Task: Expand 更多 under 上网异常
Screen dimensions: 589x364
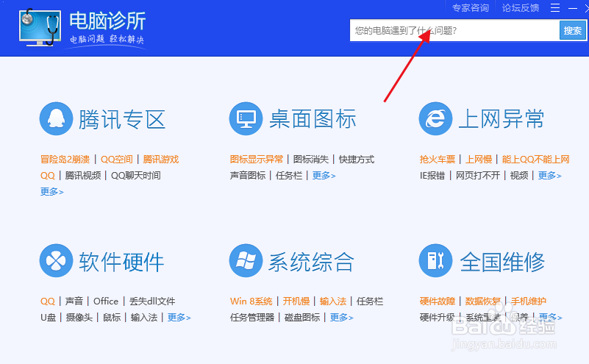Action: tap(549, 176)
